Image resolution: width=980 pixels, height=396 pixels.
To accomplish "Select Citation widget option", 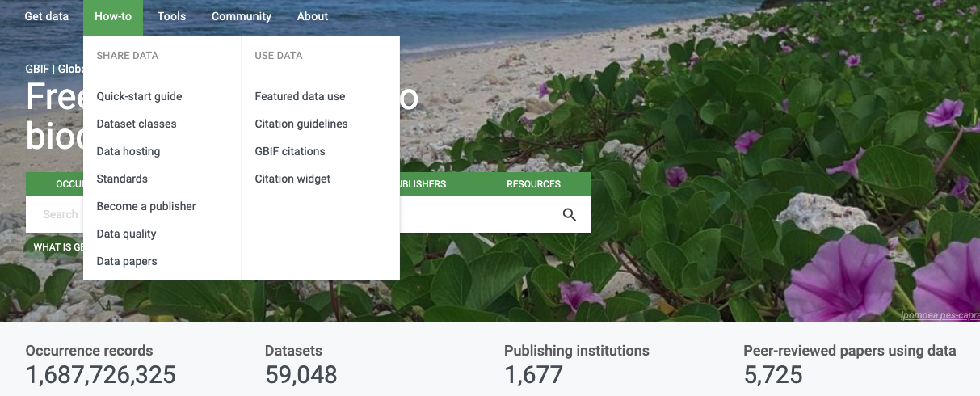I will click(x=292, y=179).
